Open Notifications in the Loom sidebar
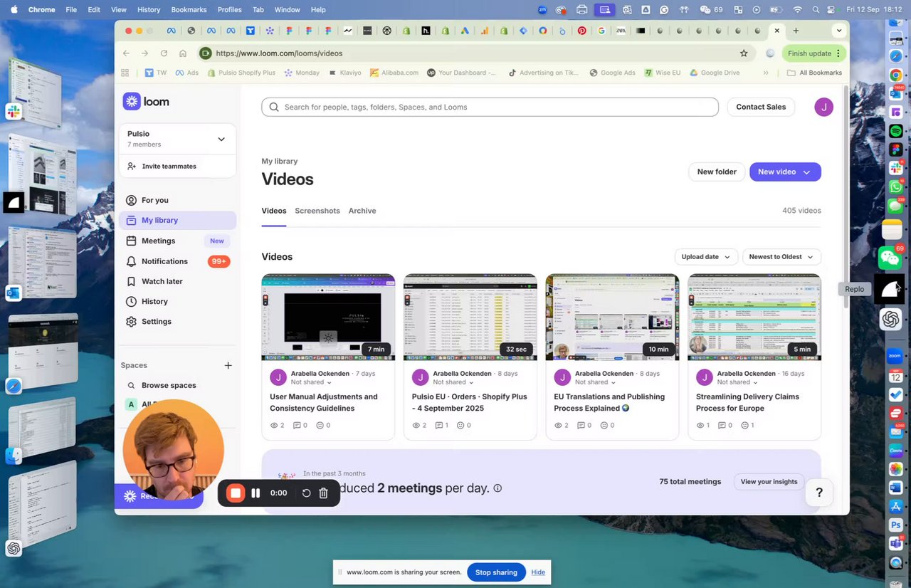The height and width of the screenshot is (588, 911). click(177, 261)
